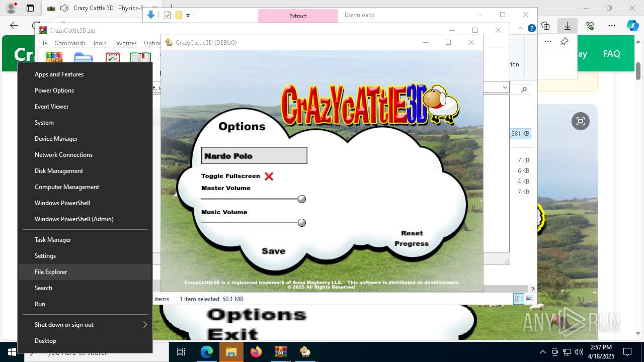Select Search in the context menu
Image resolution: width=644 pixels, height=362 pixels.
85,288
